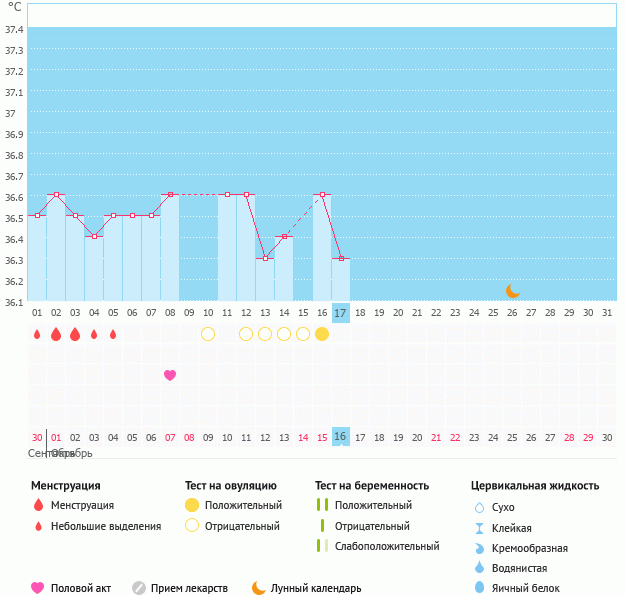Click the egg white fluid legend icon
Screen dimensions: 626x595
[x=479, y=588]
